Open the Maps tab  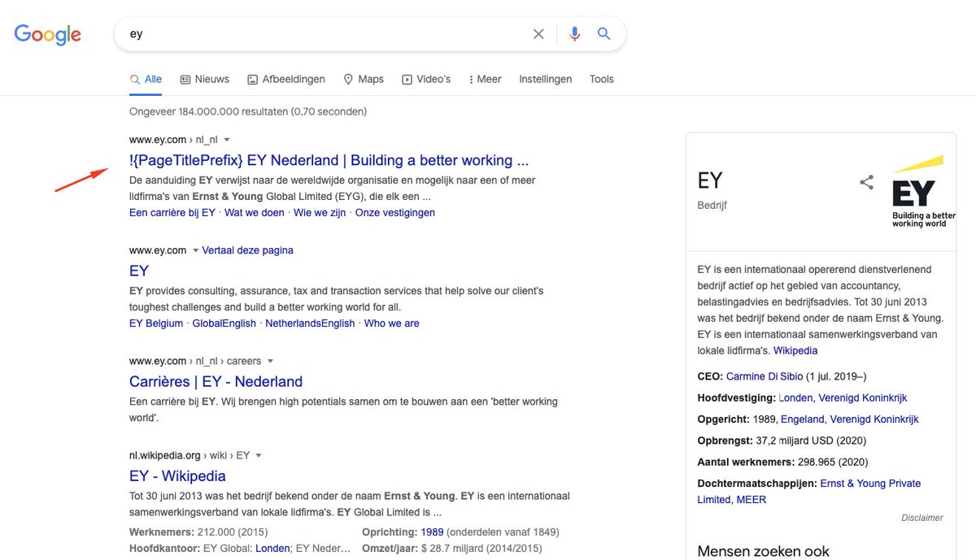tap(363, 79)
